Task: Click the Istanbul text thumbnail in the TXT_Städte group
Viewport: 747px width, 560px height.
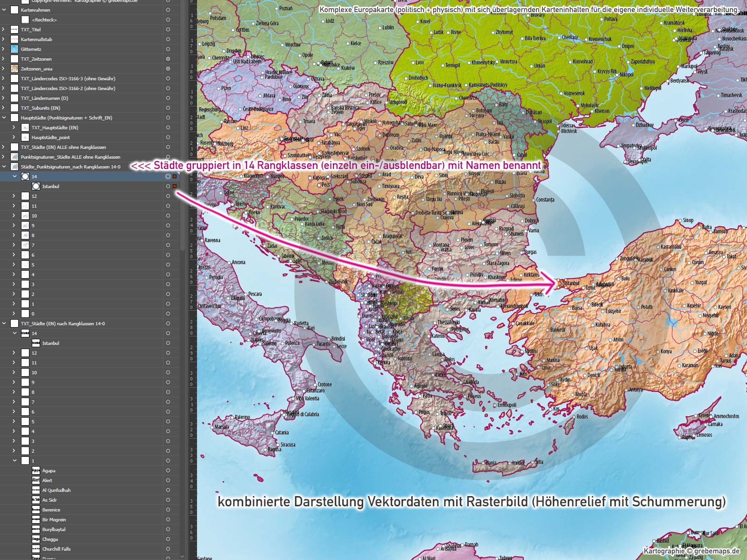Action: pos(36,343)
